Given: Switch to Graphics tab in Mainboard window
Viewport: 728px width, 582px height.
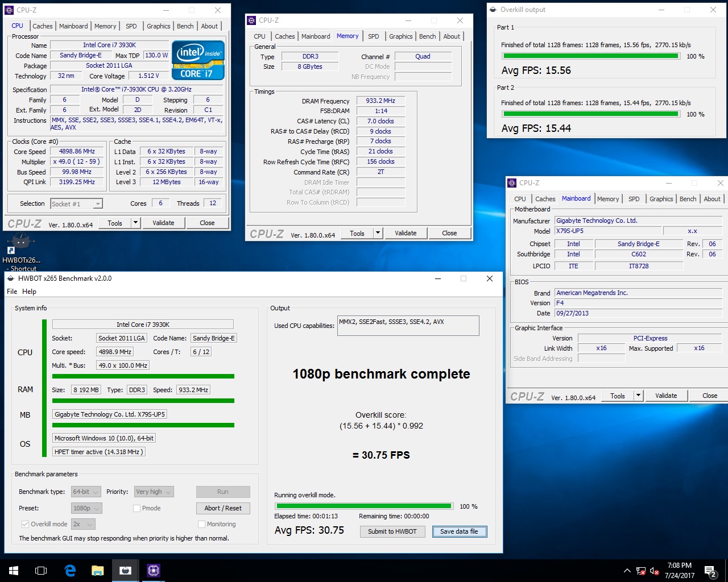Looking at the screenshot, I should (661, 199).
